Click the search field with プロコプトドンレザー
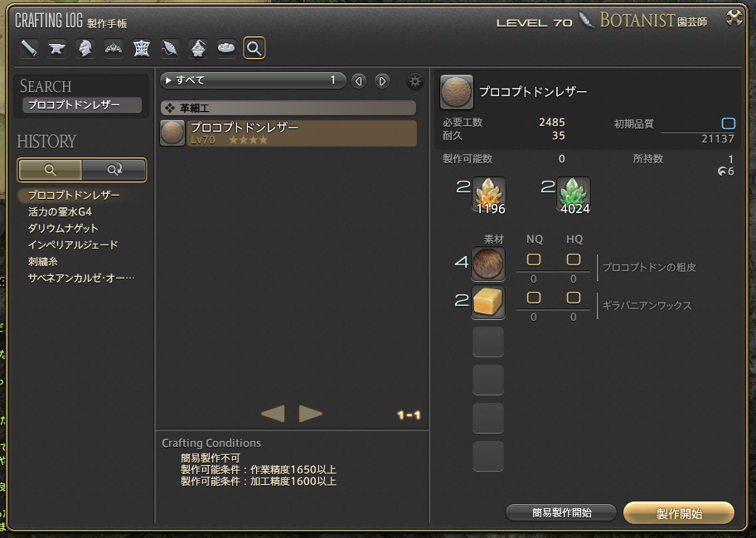Viewport: 756px width, 538px height. pos(82,104)
